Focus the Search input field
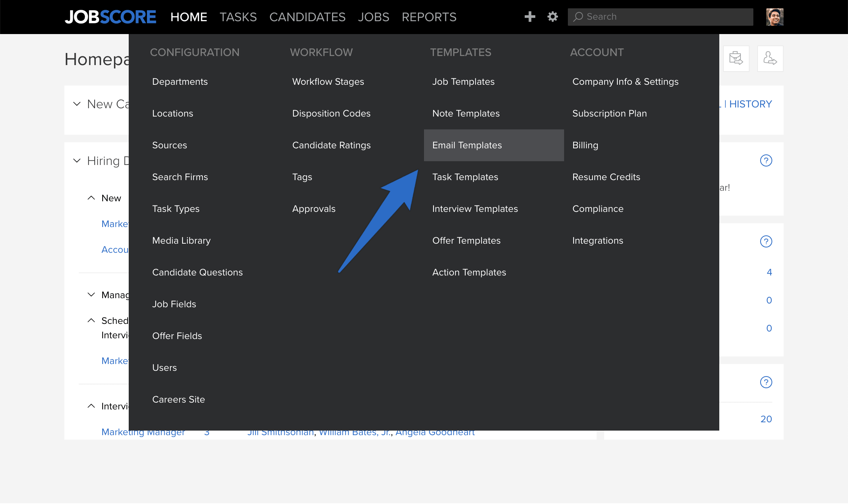Image resolution: width=848 pixels, height=504 pixels. (660, 17)
